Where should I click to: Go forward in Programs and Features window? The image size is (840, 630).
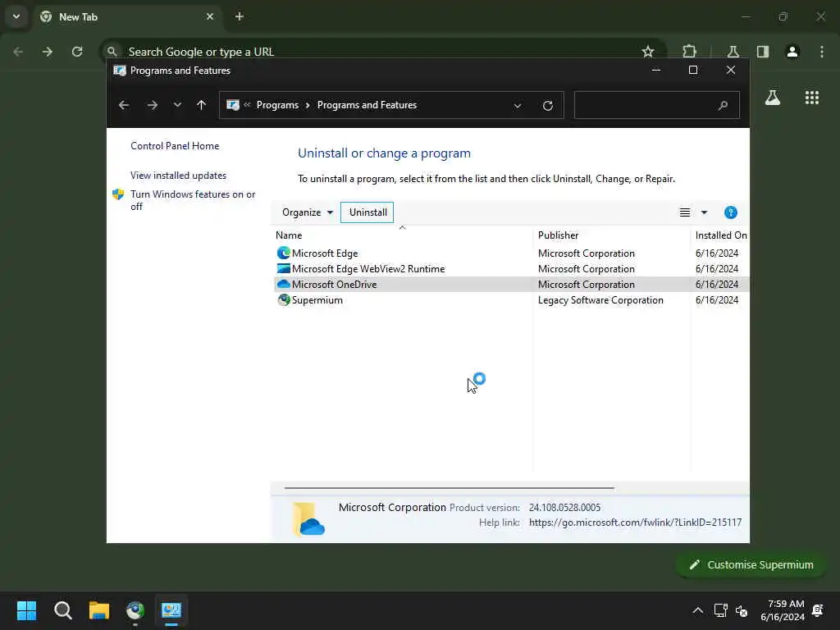pyautogui.click(x=153, y=105)
